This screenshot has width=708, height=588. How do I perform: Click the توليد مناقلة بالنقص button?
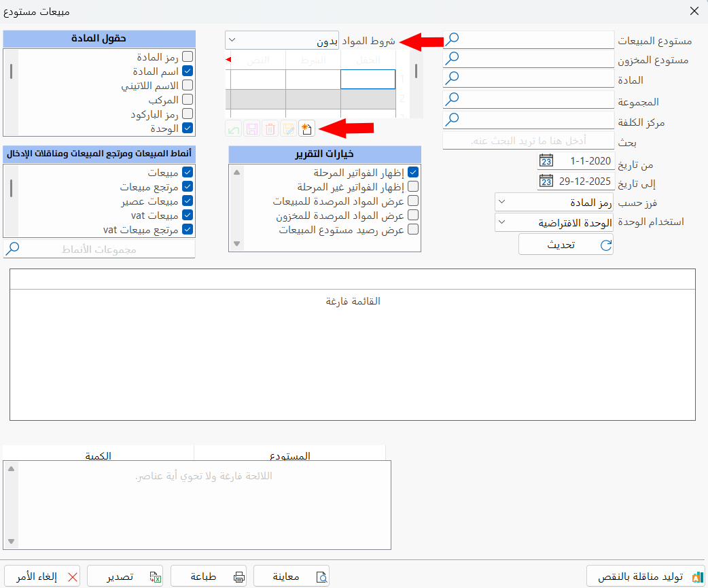tap(644, 574)
